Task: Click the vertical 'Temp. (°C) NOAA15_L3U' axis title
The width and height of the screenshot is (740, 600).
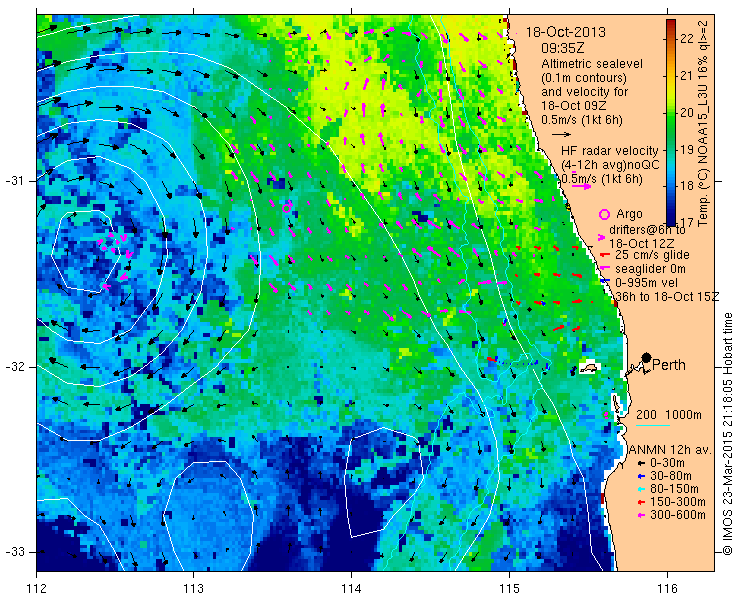Action: click(703, 123)
